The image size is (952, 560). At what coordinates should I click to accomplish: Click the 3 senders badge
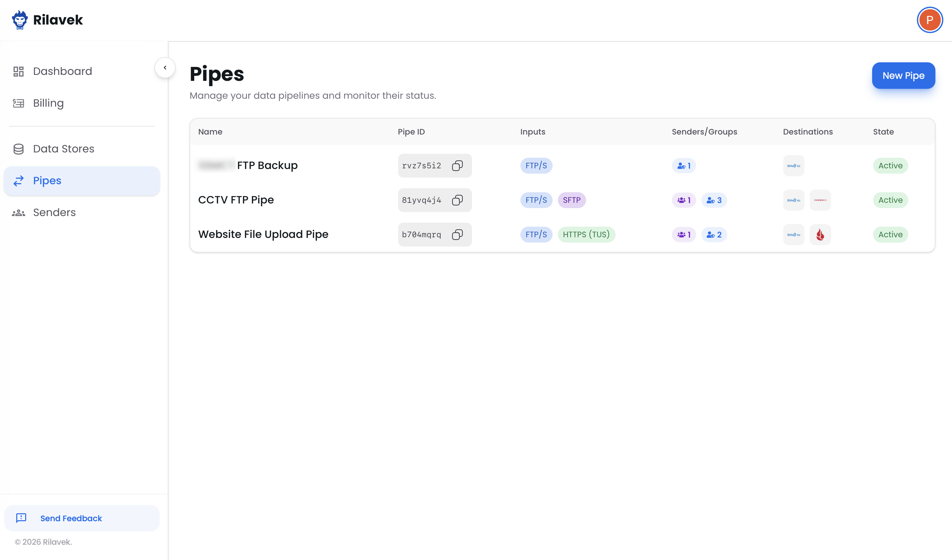tap(714, 200)
